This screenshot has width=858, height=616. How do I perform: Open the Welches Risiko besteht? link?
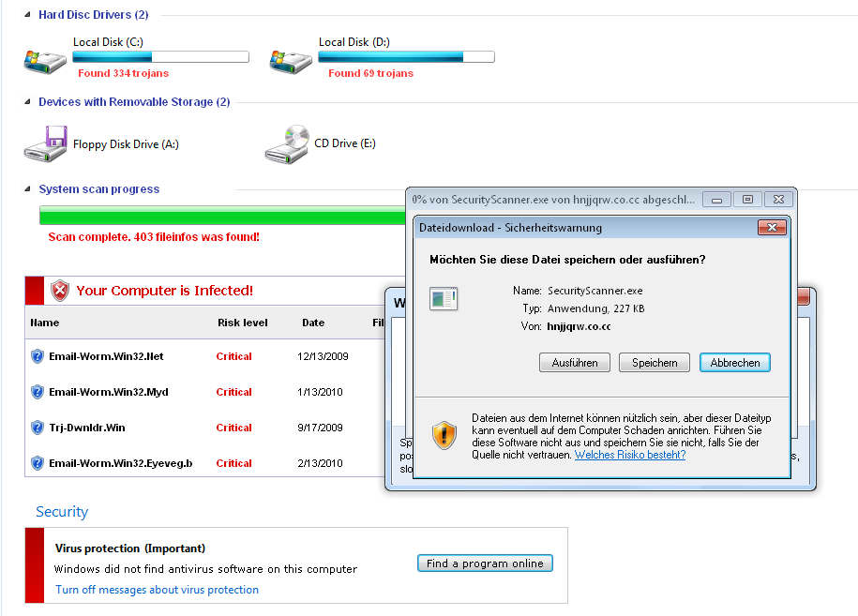point(630,455)
